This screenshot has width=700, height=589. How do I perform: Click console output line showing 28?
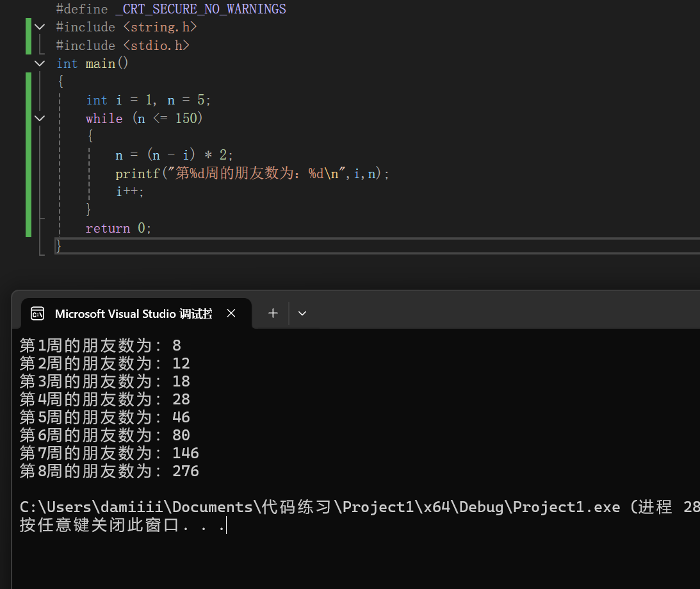105,399
